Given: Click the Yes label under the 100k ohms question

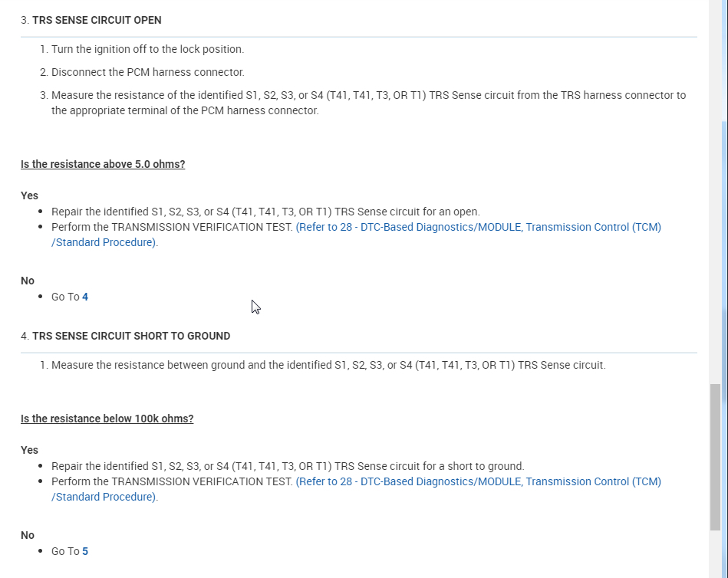Looking at the screenshot, I should point(29,450).
